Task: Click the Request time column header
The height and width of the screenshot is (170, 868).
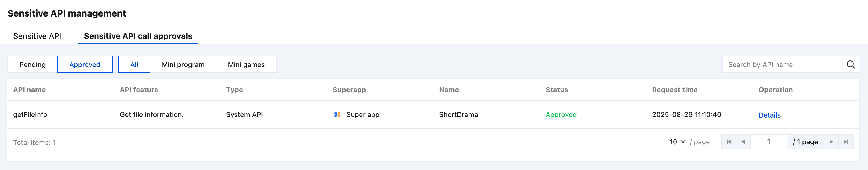Action: point(674,90)
